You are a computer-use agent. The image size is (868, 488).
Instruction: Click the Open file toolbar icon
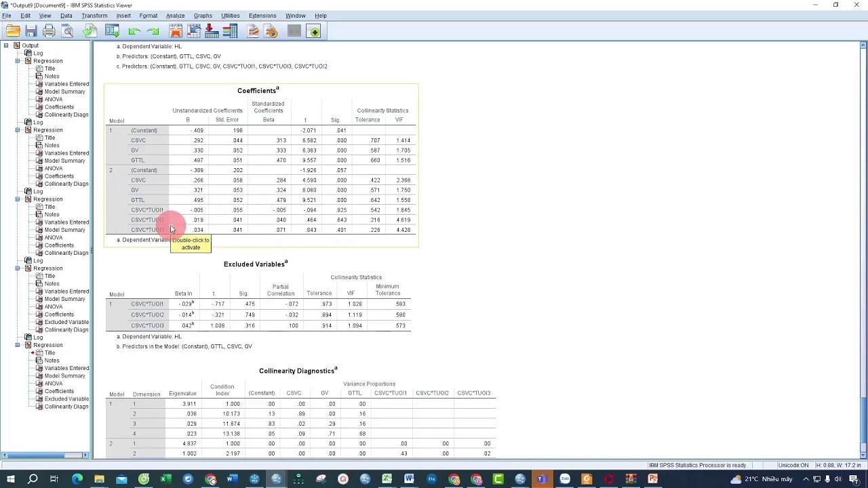point(13,31)
